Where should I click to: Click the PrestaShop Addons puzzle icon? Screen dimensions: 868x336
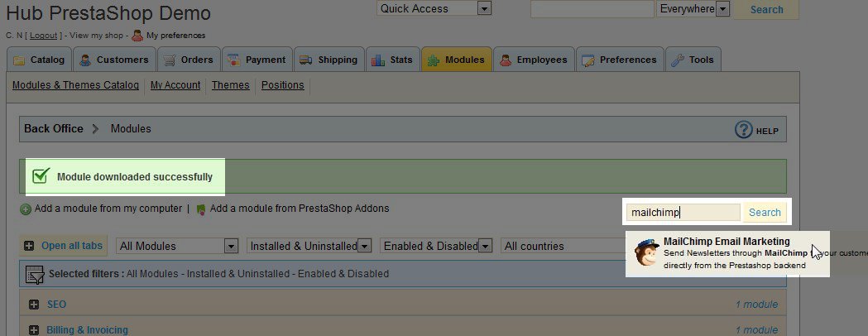(201, 209)
